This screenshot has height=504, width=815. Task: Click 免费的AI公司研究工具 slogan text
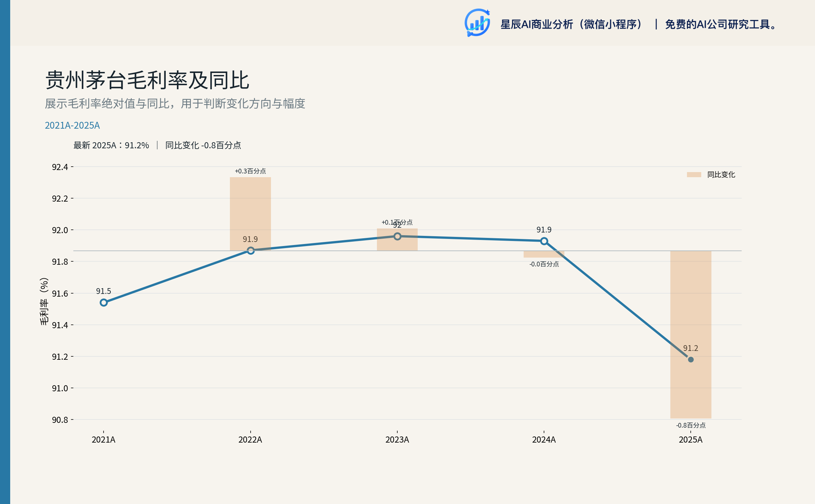pyautogui.click(x=720, y=24)
